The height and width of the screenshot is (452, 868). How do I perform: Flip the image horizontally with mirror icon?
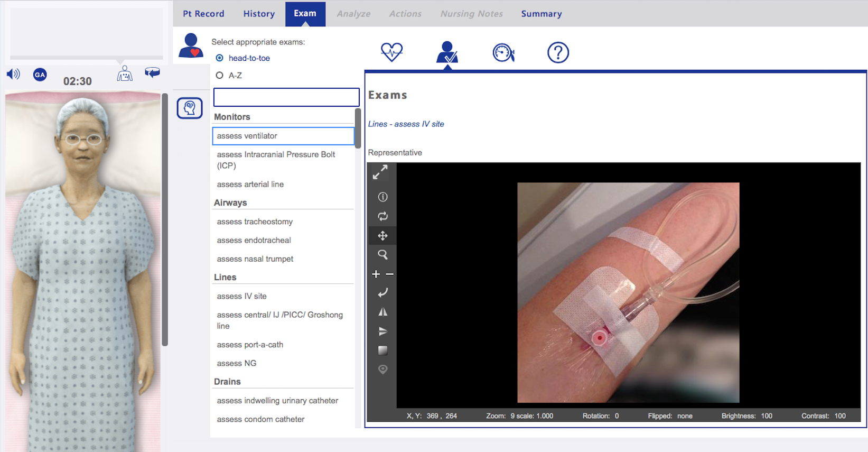pos(382,312)
